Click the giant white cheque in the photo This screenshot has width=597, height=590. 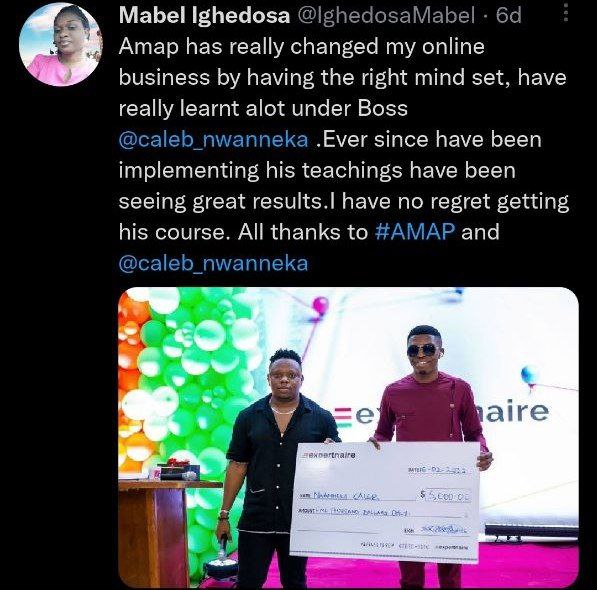[385, 501]
